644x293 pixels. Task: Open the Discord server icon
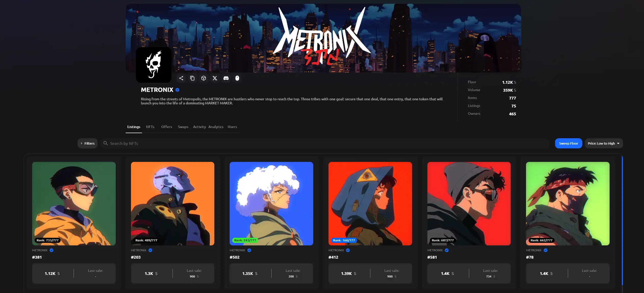226,78
